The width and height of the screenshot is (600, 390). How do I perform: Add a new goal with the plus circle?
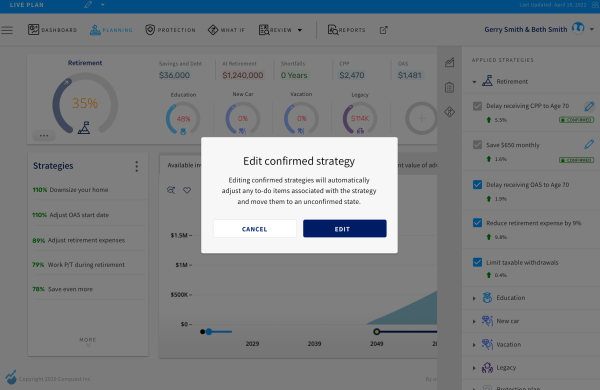tap(421, 118)
